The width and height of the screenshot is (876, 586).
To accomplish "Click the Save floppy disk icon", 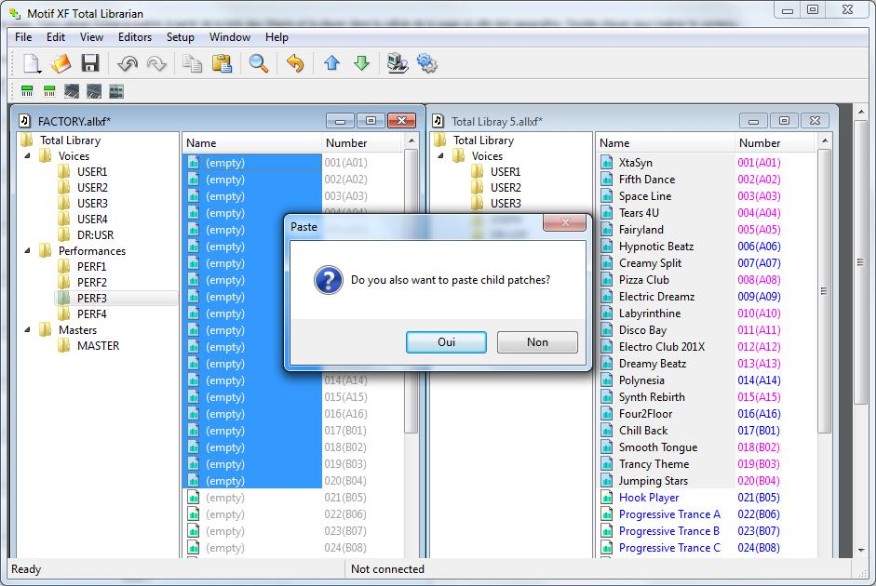I will [90, 63].
